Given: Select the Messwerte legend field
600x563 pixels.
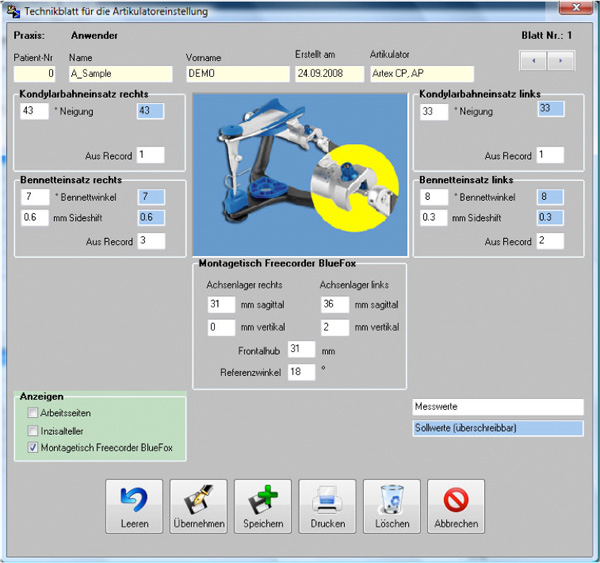Looking at the screenshot, I should (498, 407).
